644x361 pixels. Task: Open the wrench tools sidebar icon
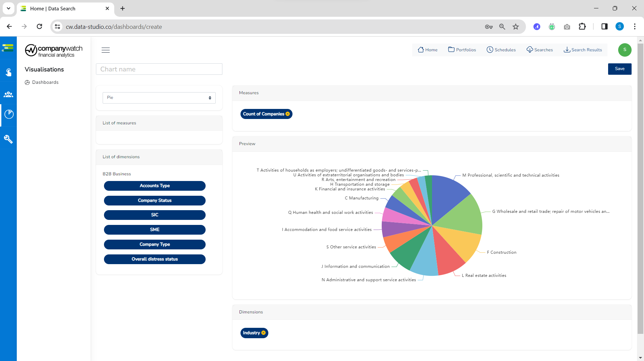[x=8, y=139]
